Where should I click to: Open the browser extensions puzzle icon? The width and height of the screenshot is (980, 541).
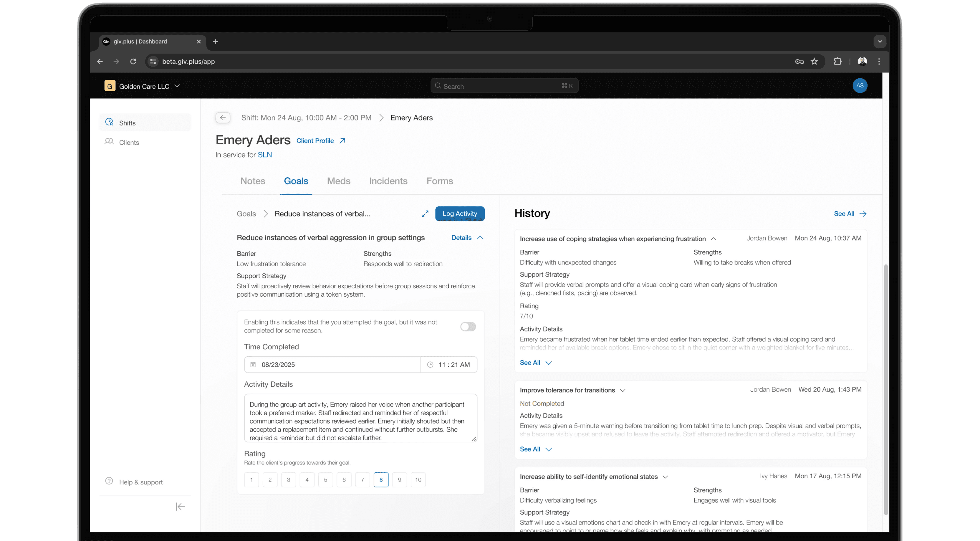[x=837, y=61]
